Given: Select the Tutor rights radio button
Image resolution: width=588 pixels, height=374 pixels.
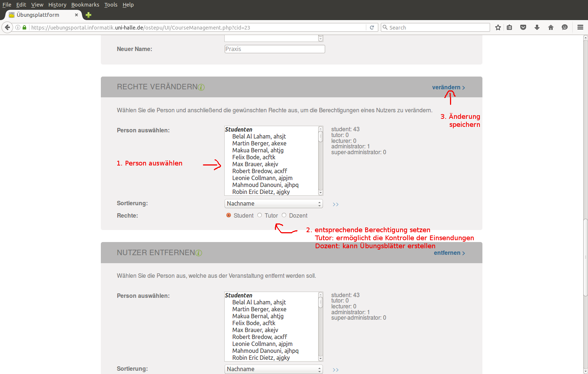Looking at the screenshot, I should tap(260, 215).
